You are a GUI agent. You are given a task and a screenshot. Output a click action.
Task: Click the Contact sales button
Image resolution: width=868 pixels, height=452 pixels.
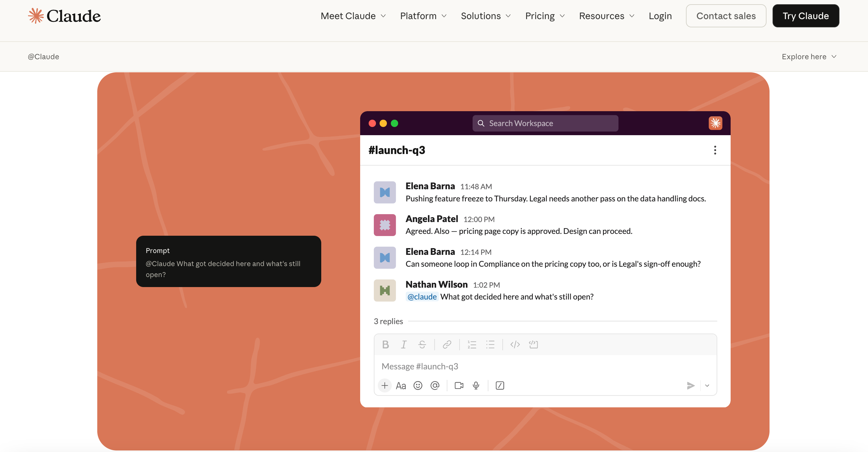pos(726,16)
